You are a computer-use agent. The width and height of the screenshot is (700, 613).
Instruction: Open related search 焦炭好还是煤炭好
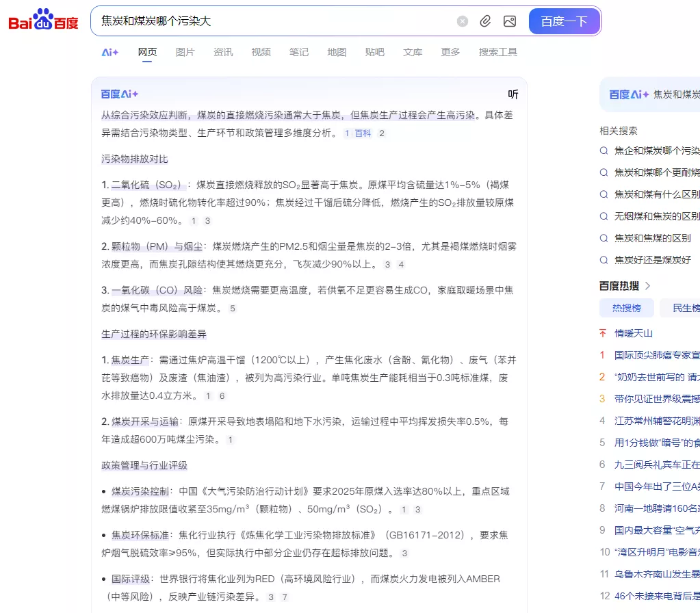pos(652,260)
